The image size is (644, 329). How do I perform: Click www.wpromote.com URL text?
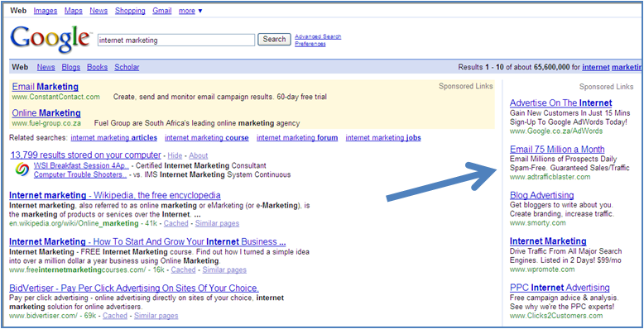542,269
